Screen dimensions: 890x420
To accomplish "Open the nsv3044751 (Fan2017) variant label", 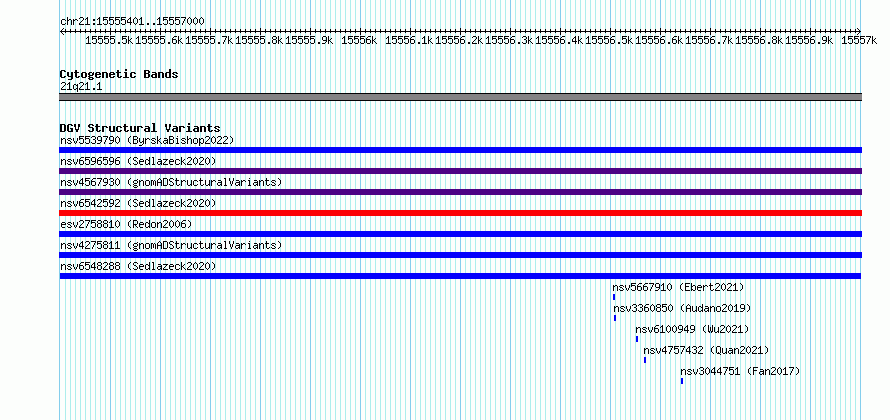I will 740,371.
